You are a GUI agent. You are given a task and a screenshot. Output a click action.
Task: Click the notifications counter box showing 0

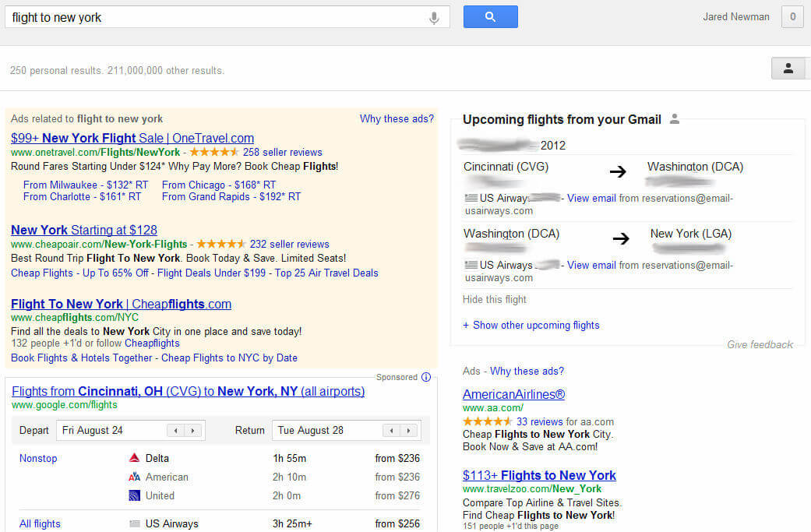(x=792, y=16)
